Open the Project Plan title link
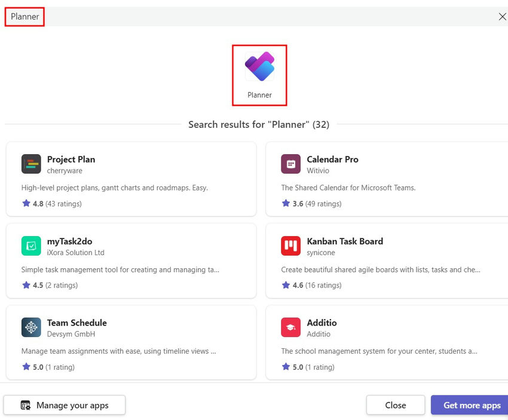Viewport: 508px width, 420px height. [x=71, y=160]
